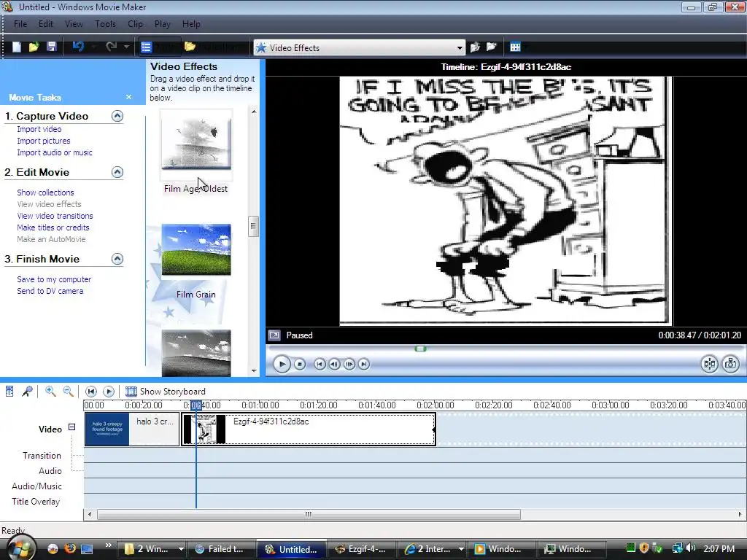
Task: Open the undo history dropdown arrow
Action: (94, 47)
